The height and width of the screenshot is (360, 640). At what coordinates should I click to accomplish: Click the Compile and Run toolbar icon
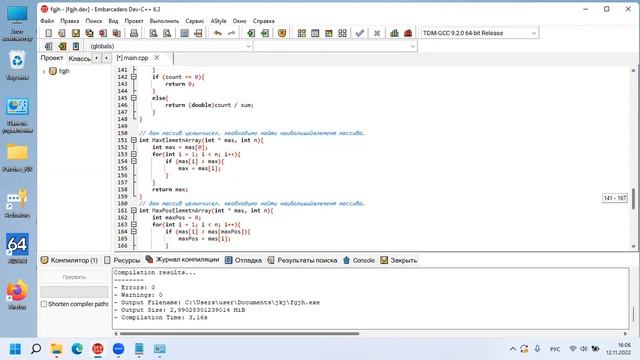click(x=329, y=33)
